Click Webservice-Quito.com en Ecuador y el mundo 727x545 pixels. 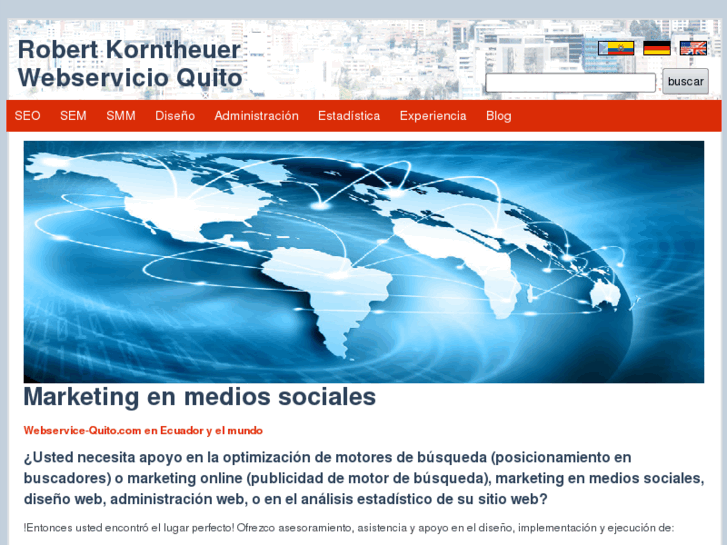click(x=143, y=430)
